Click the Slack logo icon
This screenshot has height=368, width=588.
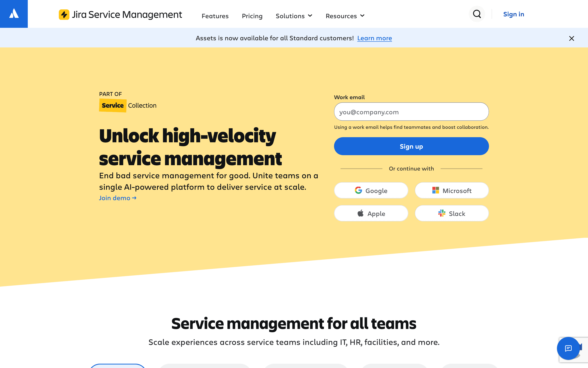442,213
